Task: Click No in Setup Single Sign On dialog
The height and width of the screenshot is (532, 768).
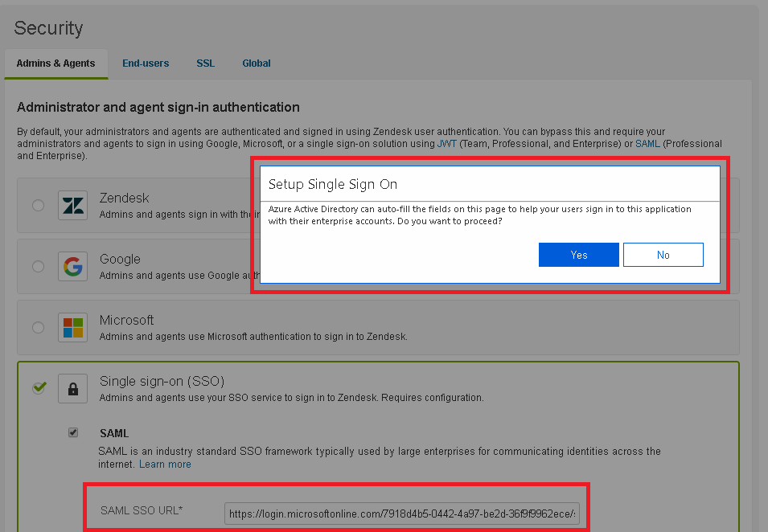Action: (x=663, y=255)
